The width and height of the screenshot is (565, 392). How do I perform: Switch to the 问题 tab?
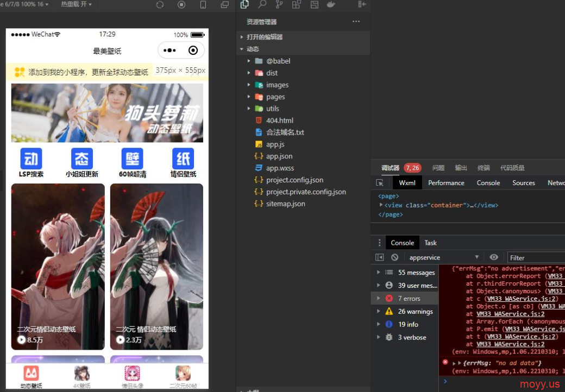438,168
